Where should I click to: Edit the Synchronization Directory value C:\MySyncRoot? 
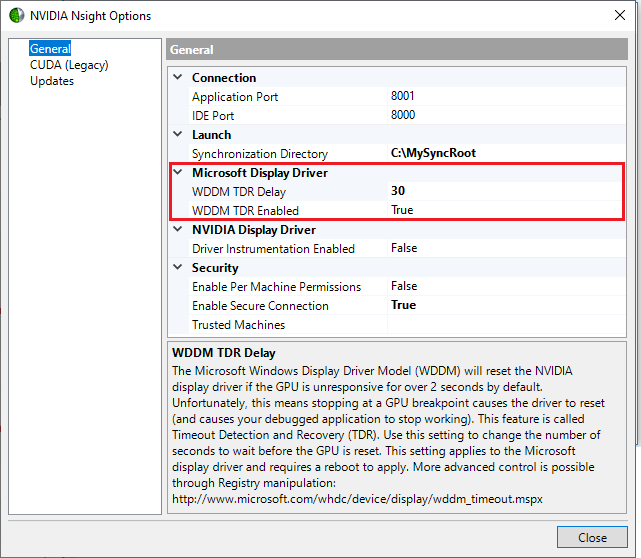click(506, 153)
